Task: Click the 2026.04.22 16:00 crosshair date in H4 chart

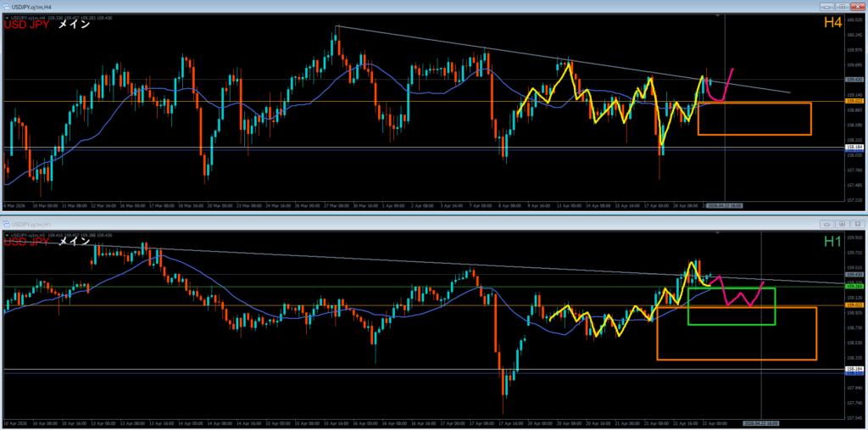Action: tap(725, 205)
